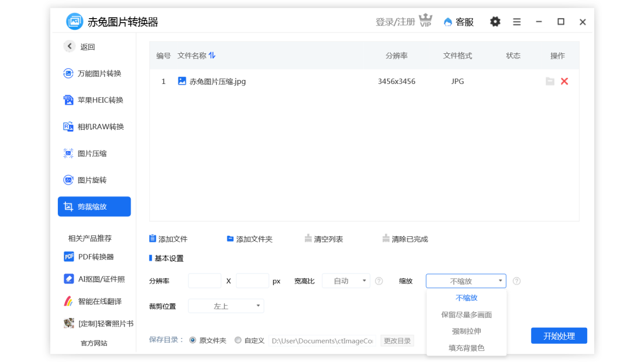The image size is (644, 362).
Task: Select the 万能图片转换 sidebar tool
Action: coord(94,73)
